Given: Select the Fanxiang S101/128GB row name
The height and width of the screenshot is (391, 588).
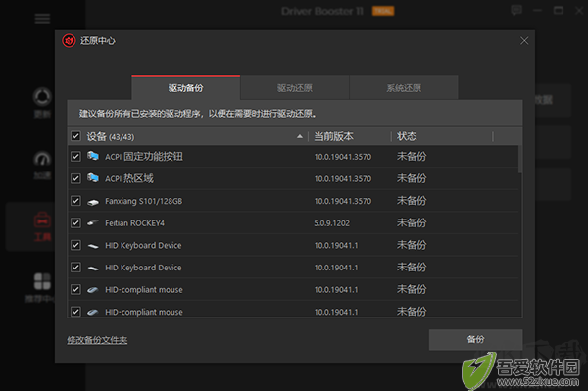Looking at the screenshot, I should (x=144, y=201).
